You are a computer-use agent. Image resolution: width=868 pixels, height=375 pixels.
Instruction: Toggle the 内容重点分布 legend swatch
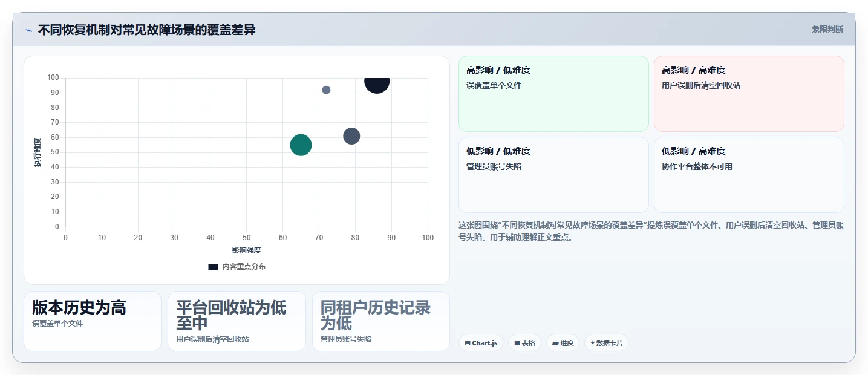[213, 267]
